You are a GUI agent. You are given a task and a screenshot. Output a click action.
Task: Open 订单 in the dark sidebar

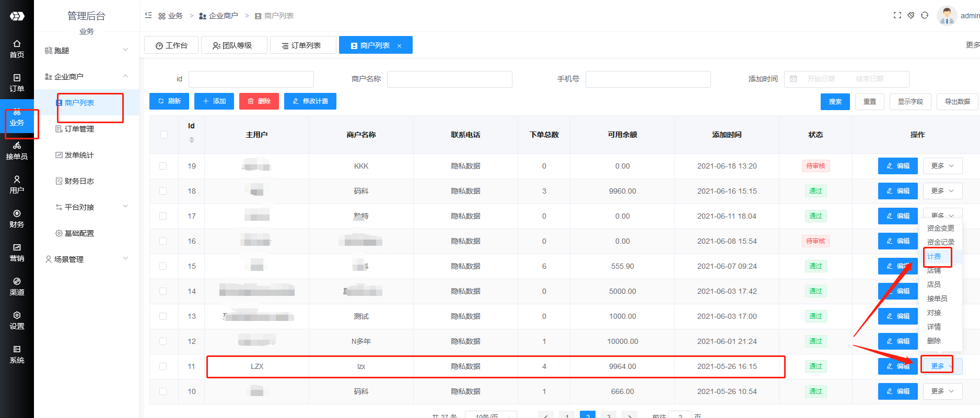coord(17,83)
